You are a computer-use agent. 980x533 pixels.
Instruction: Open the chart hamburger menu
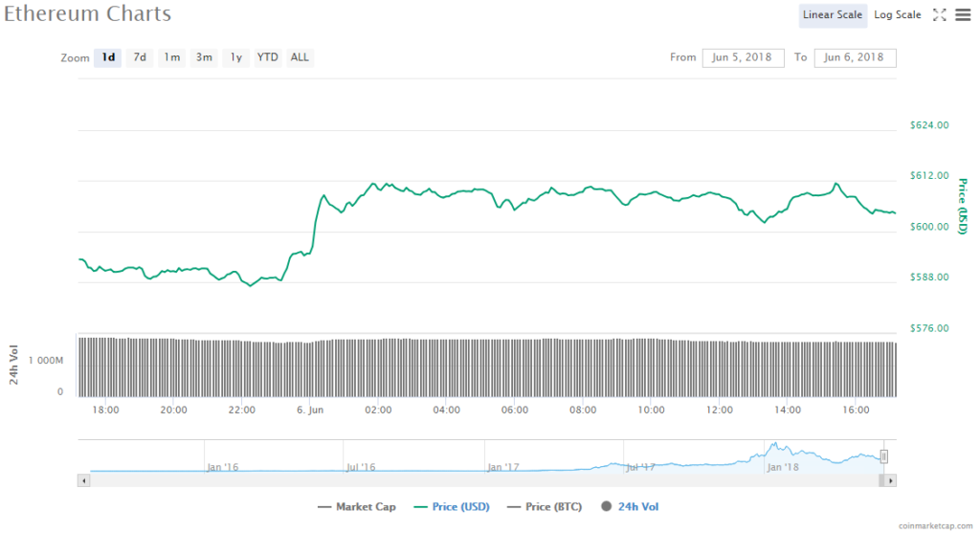[x=963, y=14]
